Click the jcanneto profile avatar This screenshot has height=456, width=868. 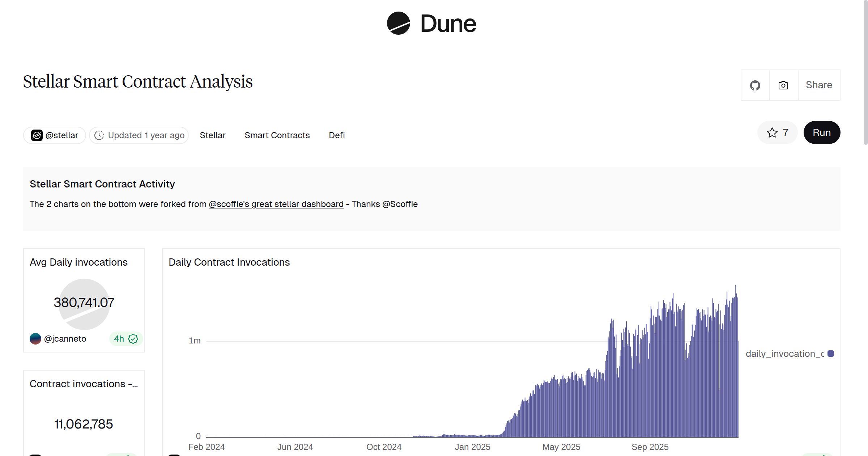click(35, 339)
